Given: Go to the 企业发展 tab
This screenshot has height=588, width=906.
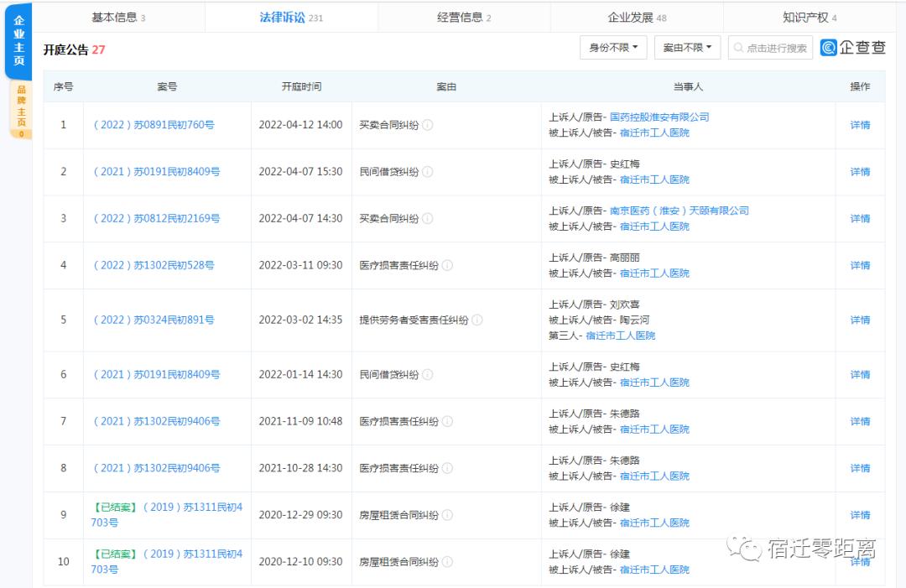Looking at the screenshot, I should click(637, 18).
